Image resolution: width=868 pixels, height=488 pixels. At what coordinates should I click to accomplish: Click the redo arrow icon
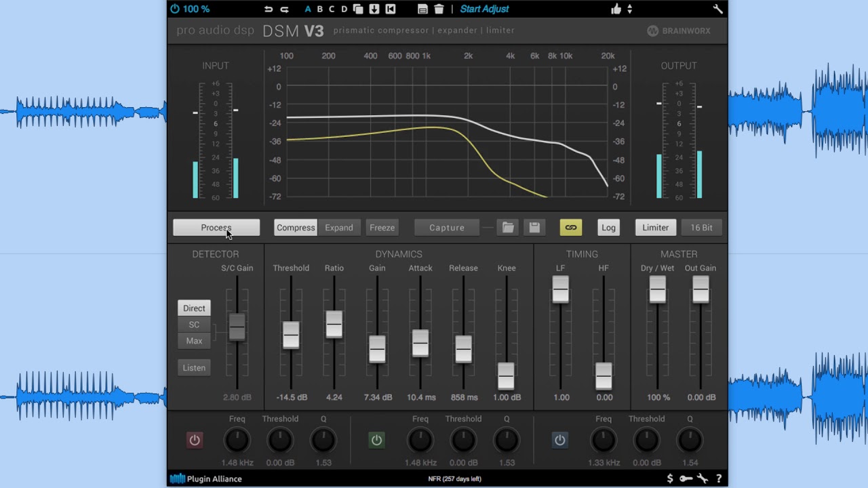[x=285, y=9]
